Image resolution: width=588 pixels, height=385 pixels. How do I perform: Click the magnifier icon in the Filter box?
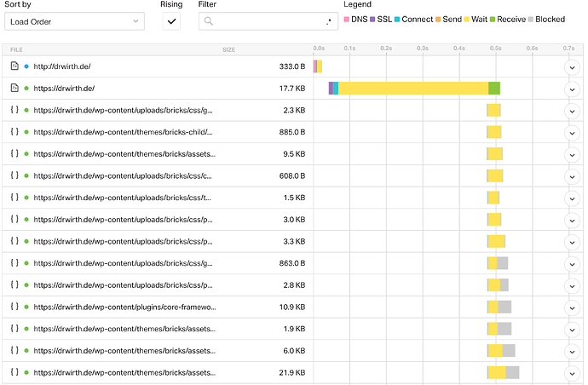pyautogui.click(x=209, y=21)
